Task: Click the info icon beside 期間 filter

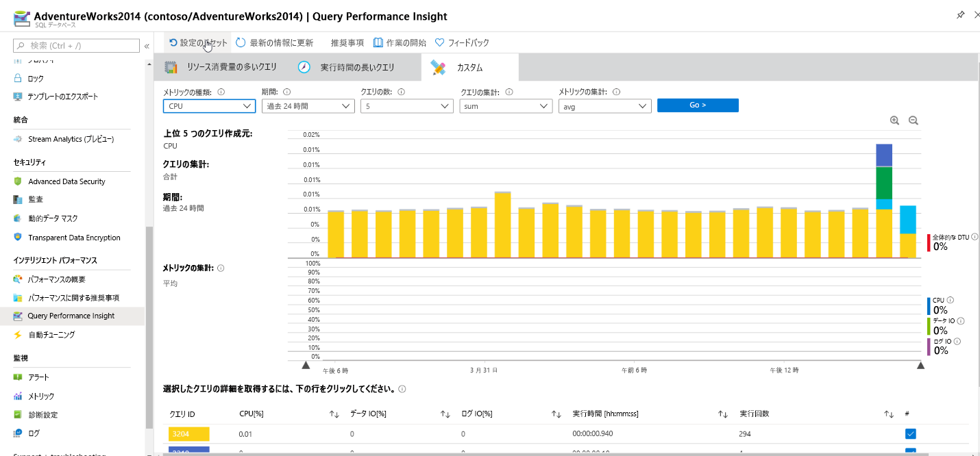Action: pyautogui.click(x=286, y=92)
